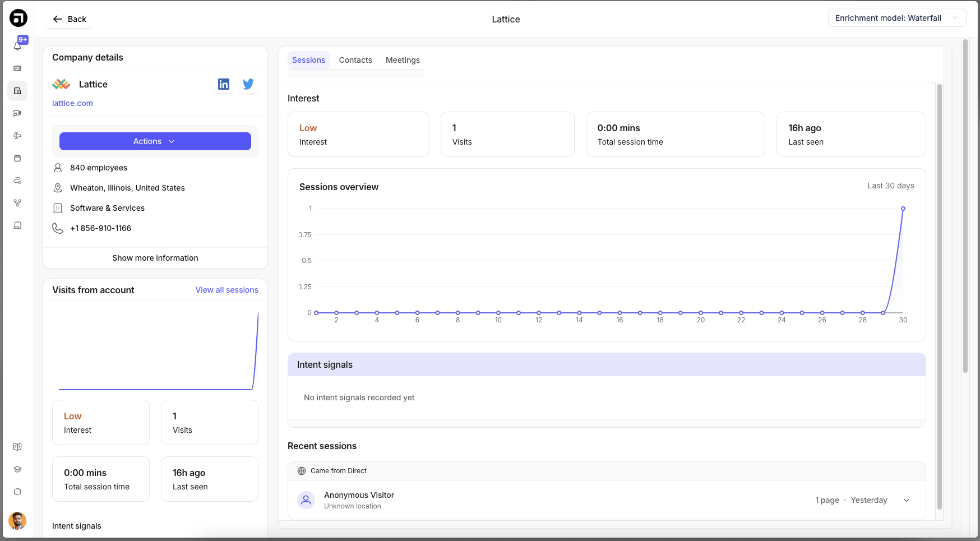Click the Anonymous Visitor avatar icon
The image size is (980, 541).
coord(306,500)
